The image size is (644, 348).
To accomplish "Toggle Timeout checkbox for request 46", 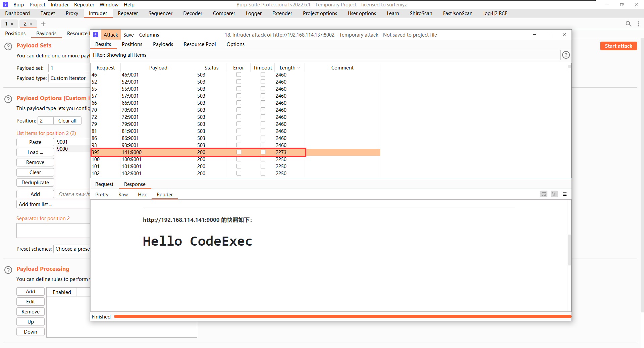I will (x=263, y=74).
